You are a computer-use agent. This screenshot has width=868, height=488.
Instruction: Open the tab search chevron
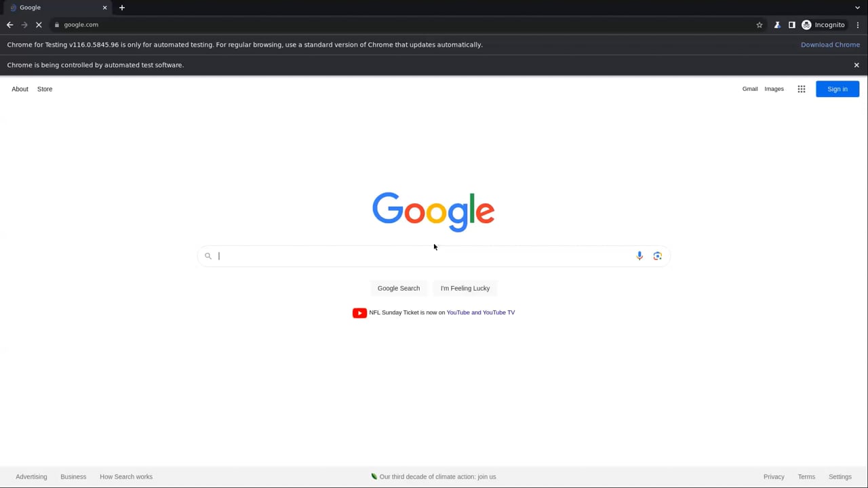pyautogui.click(x=858, y=7)
